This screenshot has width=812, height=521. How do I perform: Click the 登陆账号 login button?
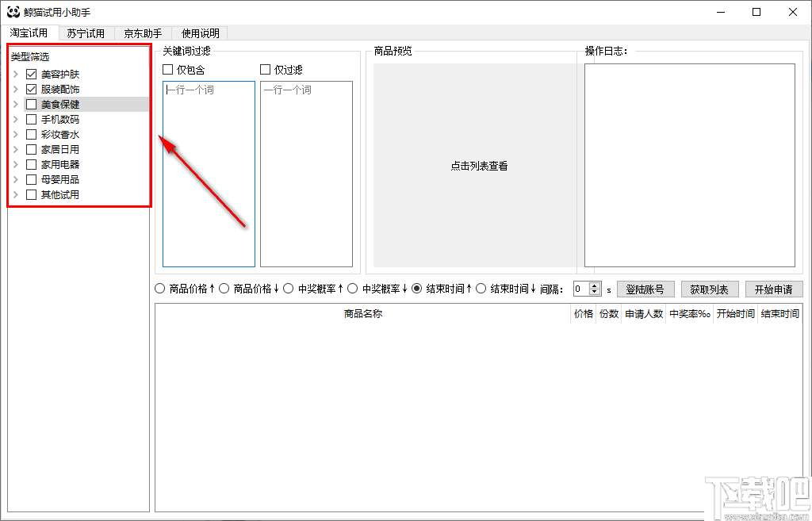coord(645,289)
